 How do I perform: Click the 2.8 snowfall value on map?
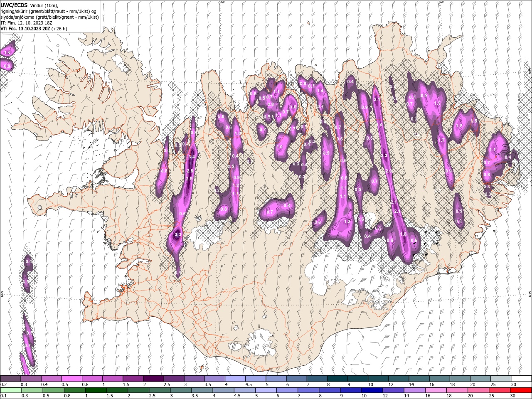(190, 171)
